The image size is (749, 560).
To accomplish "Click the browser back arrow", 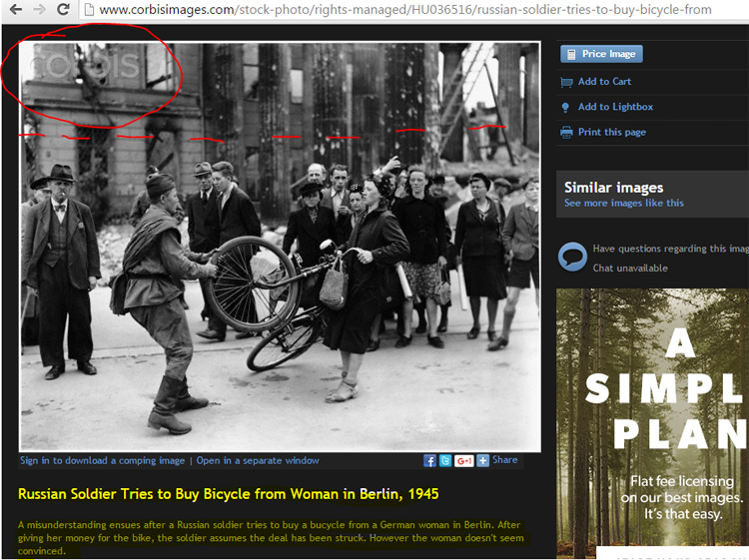I will click(14, 10).
